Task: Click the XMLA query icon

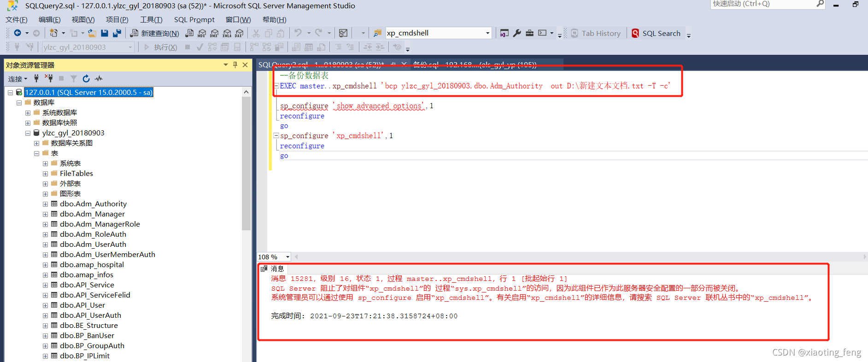Action: pos(227,33)
